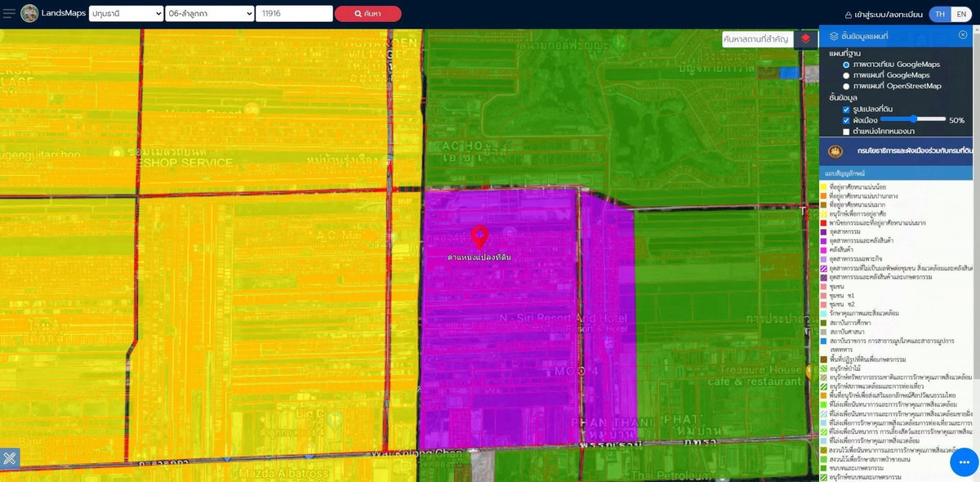Select the OpenStreetMap base map option

click(x=846, y=86)
